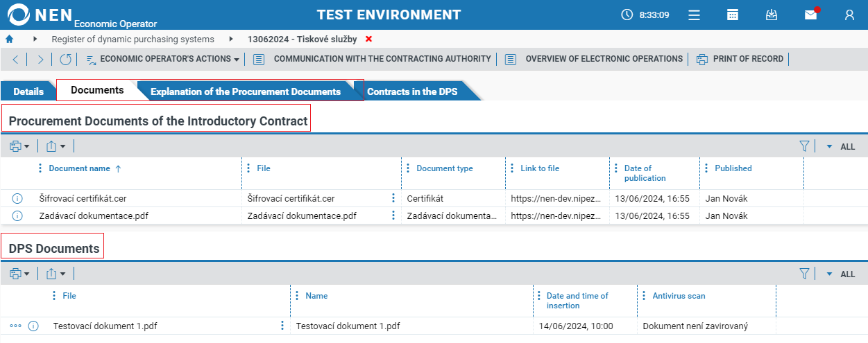
Task: Open the info icon for Šifrovací certifikát.cer
Action: click(17, 199)
